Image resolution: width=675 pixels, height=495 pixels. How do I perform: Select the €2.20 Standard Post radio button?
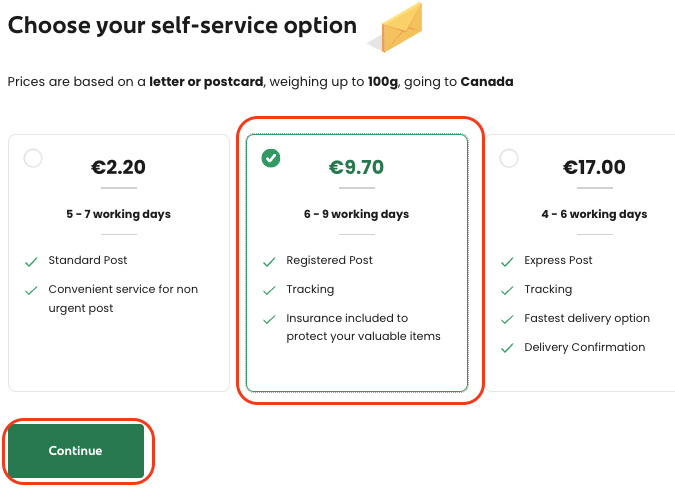pyautogui.click(x=33, y=158)
